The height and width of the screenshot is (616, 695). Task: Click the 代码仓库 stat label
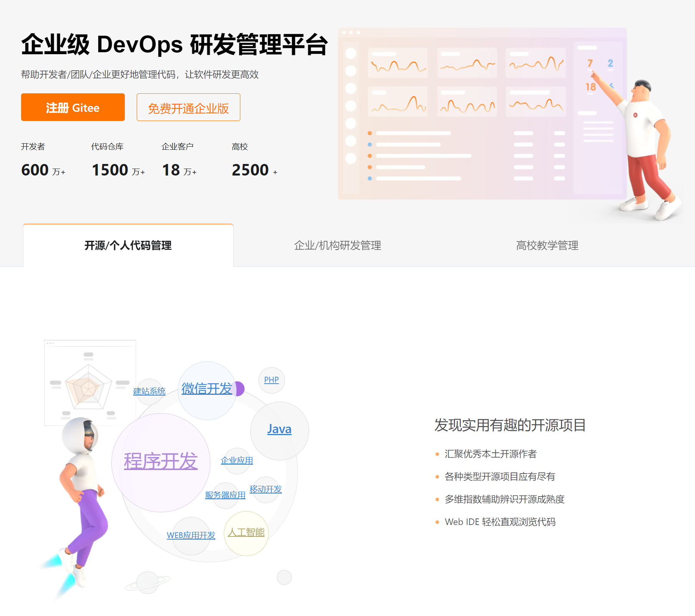tap(108, 146)
